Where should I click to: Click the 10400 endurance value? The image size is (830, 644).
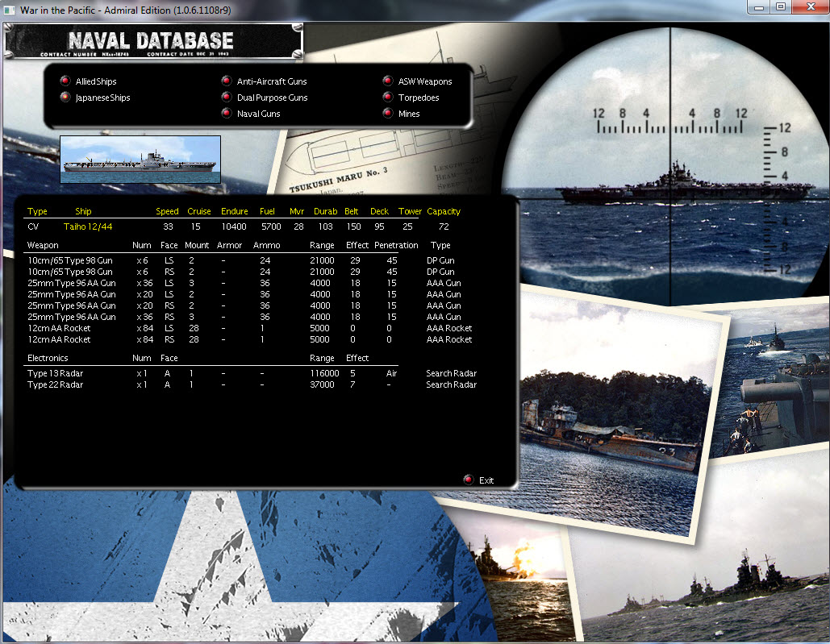pos(233,226)
